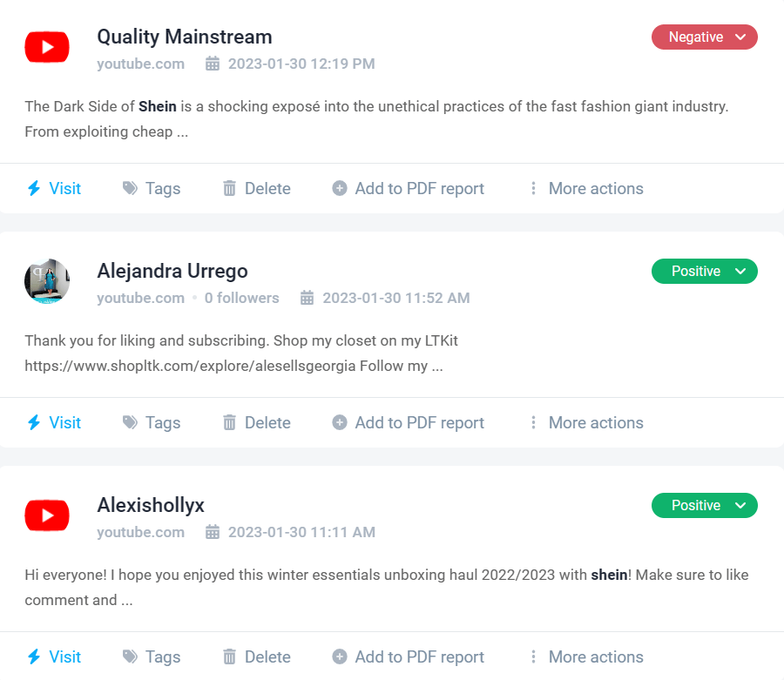This screenshot has height=680, width=784.
Task: Click the trash Delete icon for Alexishollyx
Action: (x=230, y=657)
